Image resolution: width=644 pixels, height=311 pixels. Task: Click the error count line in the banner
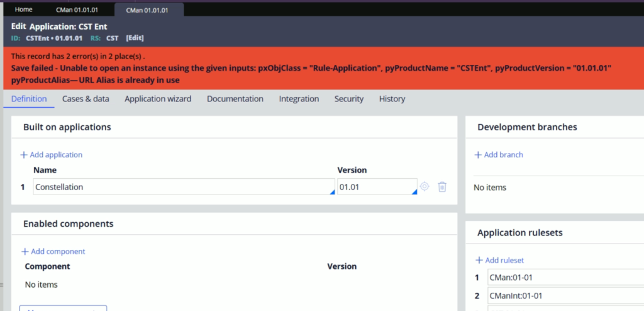point(78,56)
